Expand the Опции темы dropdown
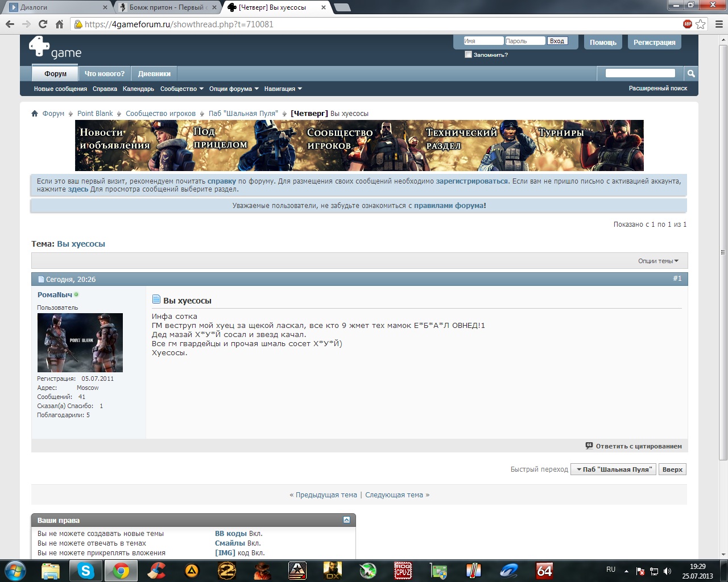This screenshot has height=582, width=728. (658, 261)
